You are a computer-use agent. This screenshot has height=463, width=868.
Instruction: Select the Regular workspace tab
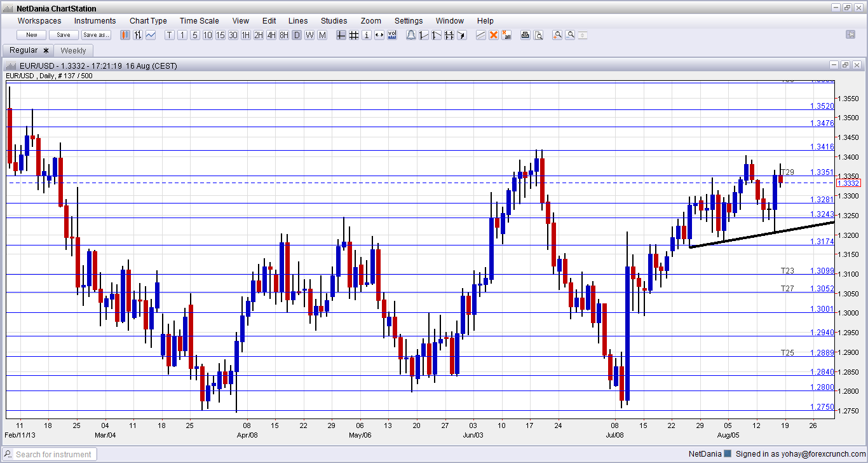[29, 50]
